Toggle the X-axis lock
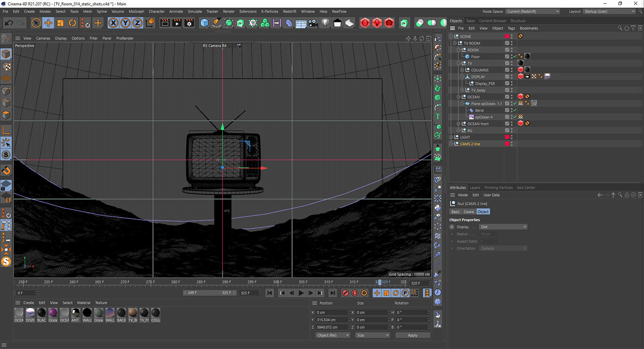 point(113,23)
